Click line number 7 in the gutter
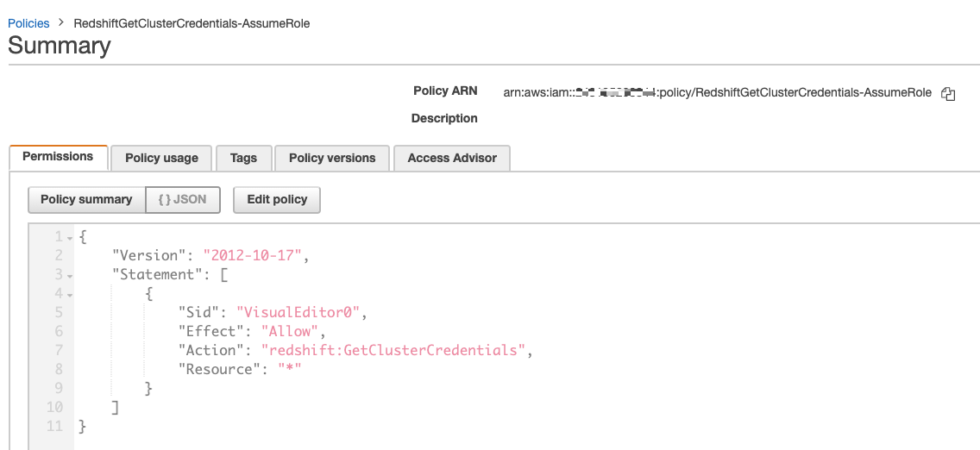This screenshot has height=450, width=980. click(59, 350)
